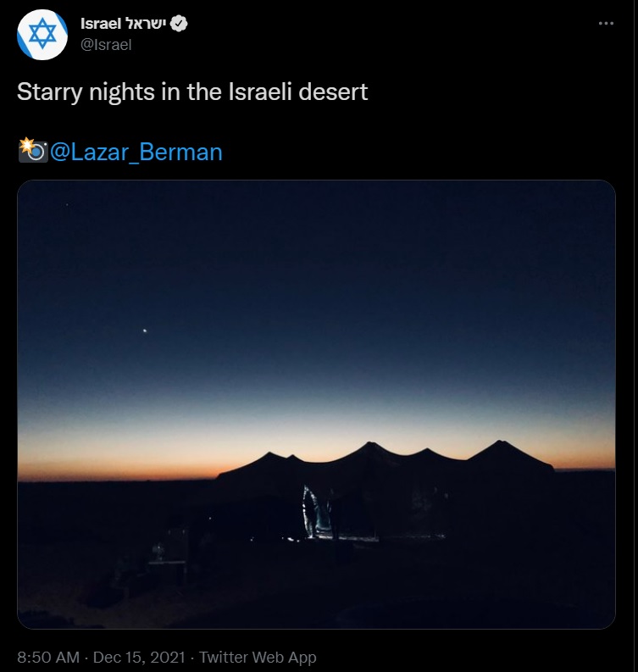Click the rightmost tent peak silhouette
638x672 pixels.
coord(501,444)
